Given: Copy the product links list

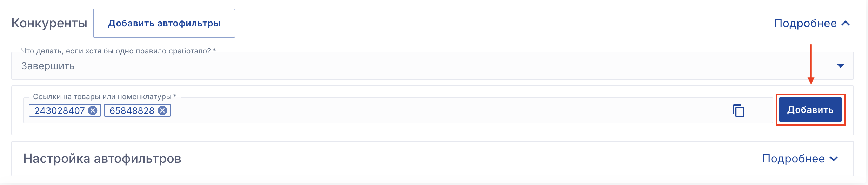Looking at the screenshot, I should (x=738, y=111).
